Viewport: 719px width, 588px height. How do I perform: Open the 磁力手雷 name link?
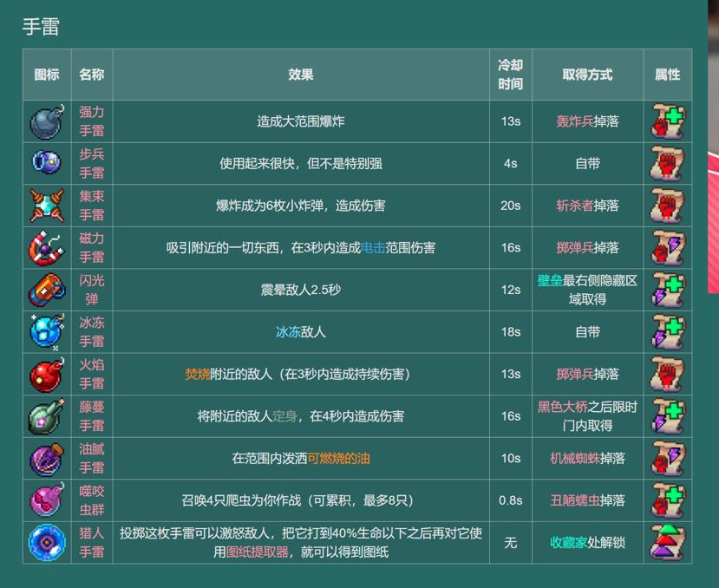92,248
